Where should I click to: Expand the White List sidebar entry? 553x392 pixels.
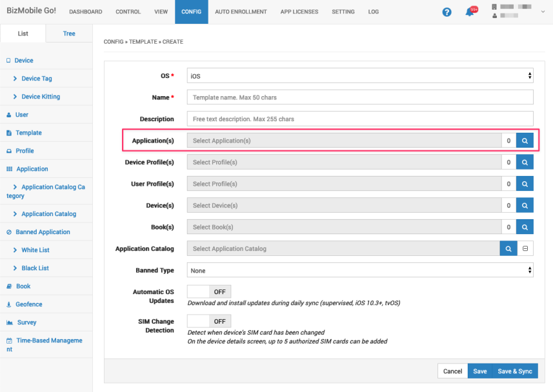click(35, 250)
